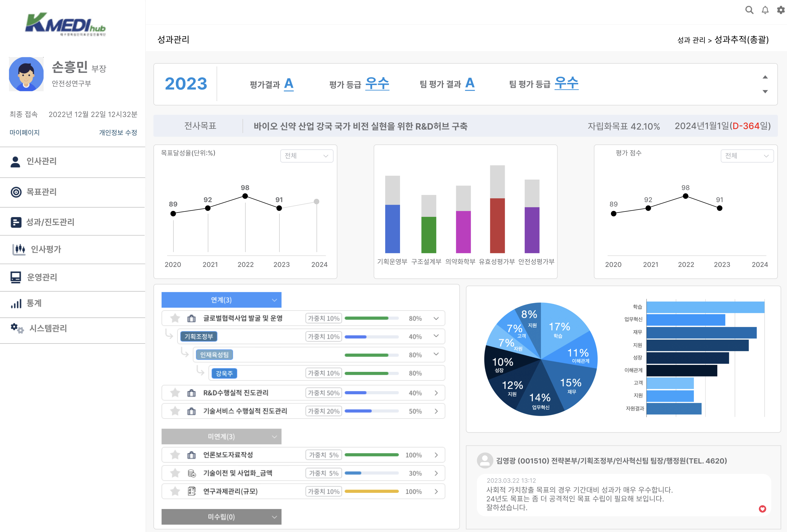
Task: Click the 손흥민 profile avatar
Action: tap(26, 74)
